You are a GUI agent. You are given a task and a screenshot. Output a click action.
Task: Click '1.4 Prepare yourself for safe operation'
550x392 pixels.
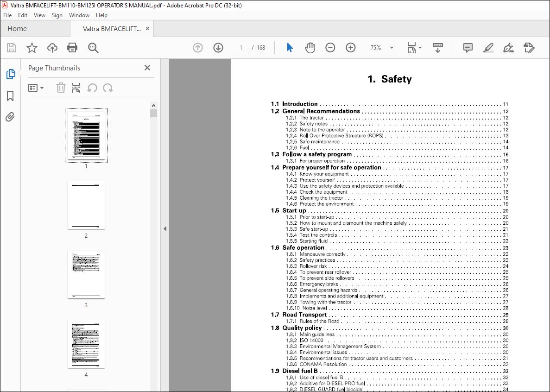(389, 168)
